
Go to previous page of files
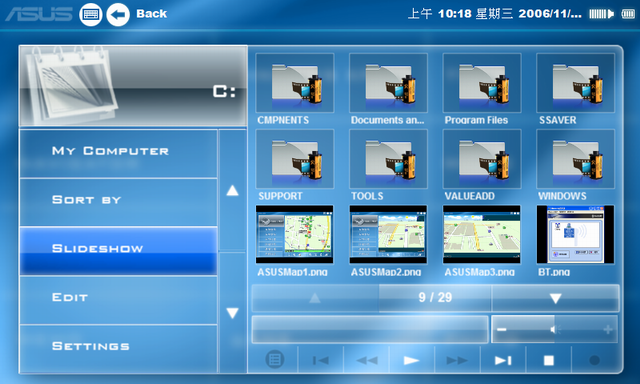[315, 298]
